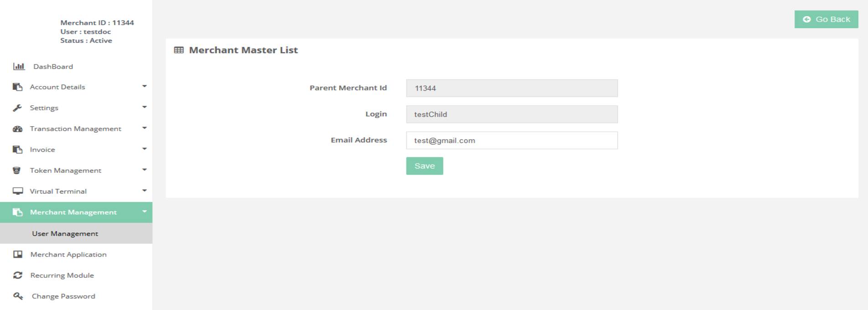Viewport: 868px width, 310px height.
Task: Collapse the Merchant Management menu arrow
Action: pyautogui.click(x=144, y=212)
